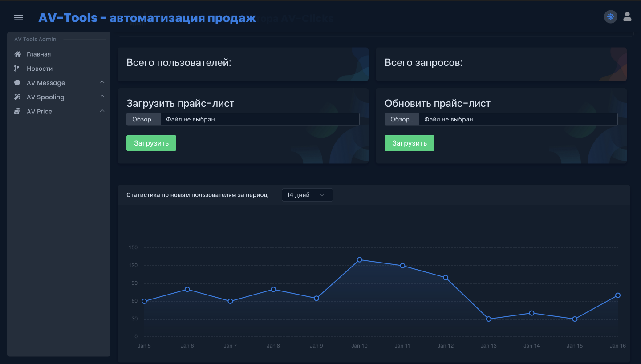This screenshot has height=364, width=641.
Task: Click Обзор in the Обновить прайс-лист card
Action: coord(401,119)
